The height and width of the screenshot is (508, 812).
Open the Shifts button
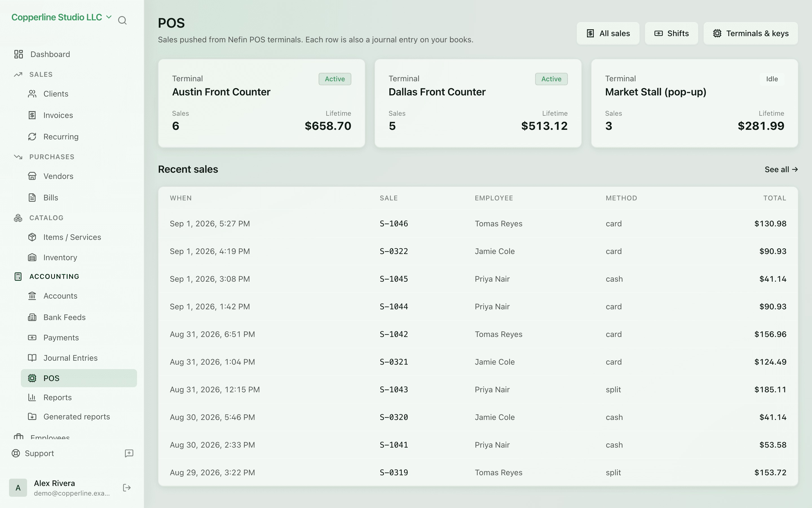[671, 33]
